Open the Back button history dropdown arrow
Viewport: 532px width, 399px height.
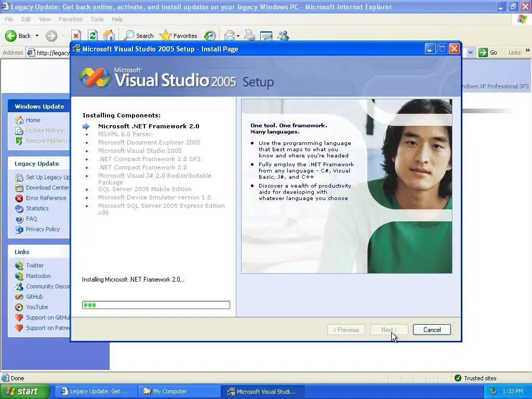(x=37, y=36)
